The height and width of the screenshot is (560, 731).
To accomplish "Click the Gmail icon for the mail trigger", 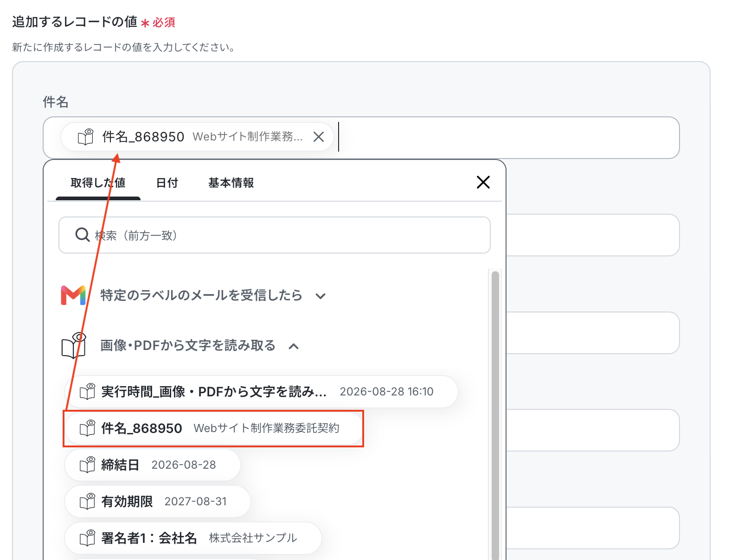I will tap(73, 295).
